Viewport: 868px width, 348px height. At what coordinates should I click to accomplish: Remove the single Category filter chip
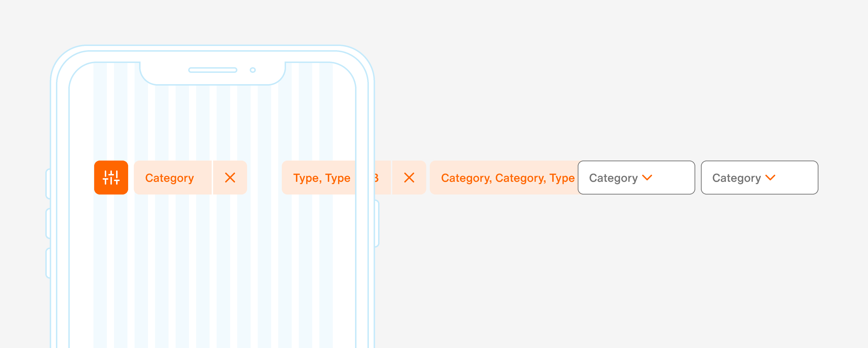(x=230, y=178)
